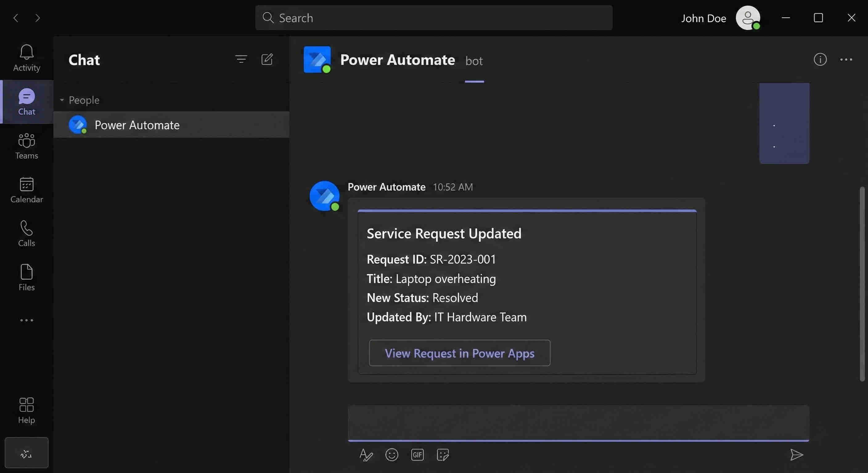Open the Chat section in sidebar
Image resolution: width=868 pixels, height=473 pixels.
click(x=27, y=102)
